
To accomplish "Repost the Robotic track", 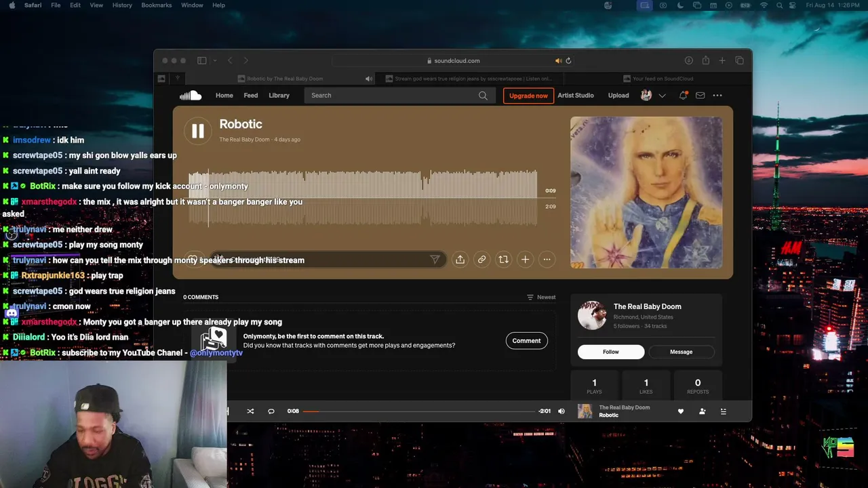I will coord(503,260).
